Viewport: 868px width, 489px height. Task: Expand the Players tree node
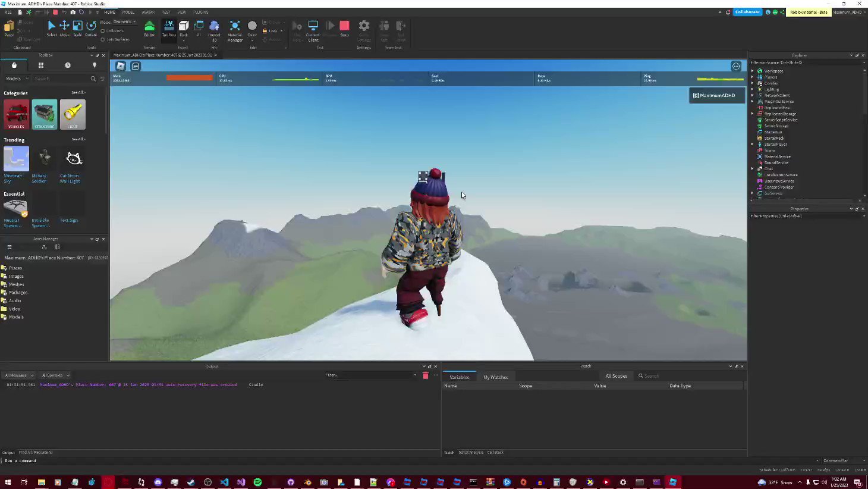[x=753, y=77]
